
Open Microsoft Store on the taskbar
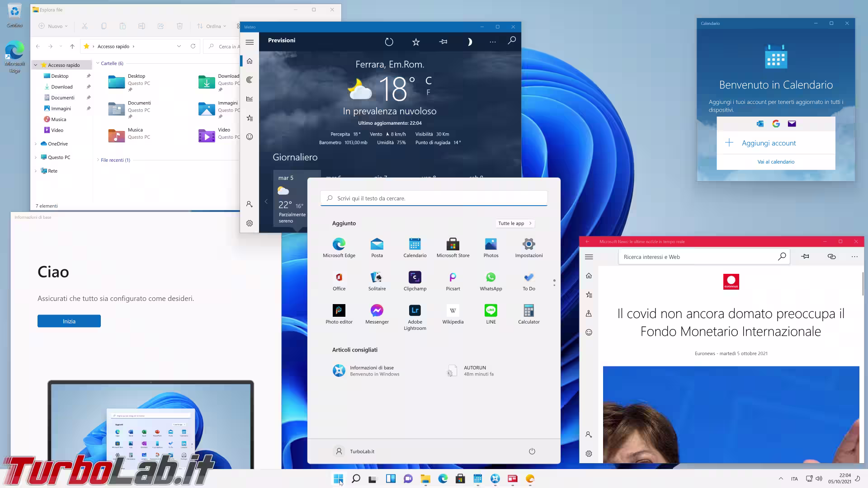tap(460, 479)
